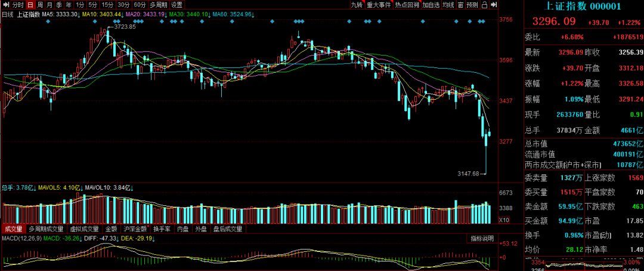Switch to the 1分 minute chart
This screenshot has width=644, height=271.
pos(80,5)
